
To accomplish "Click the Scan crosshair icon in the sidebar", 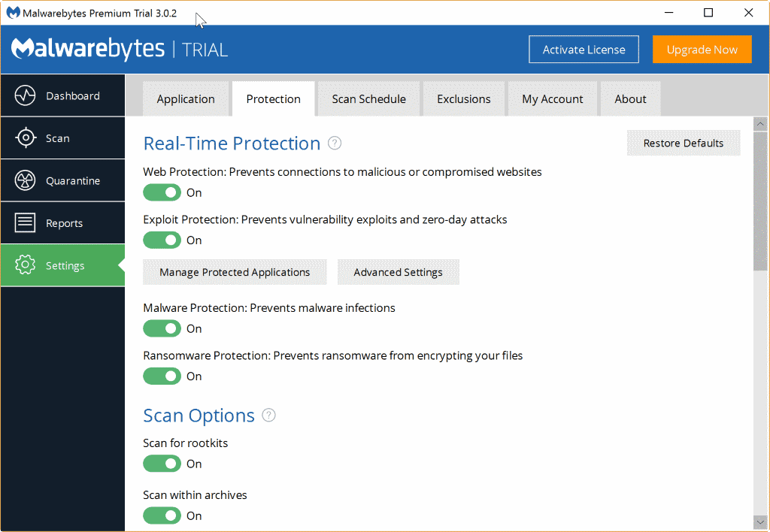I will (x=25, y=138).
